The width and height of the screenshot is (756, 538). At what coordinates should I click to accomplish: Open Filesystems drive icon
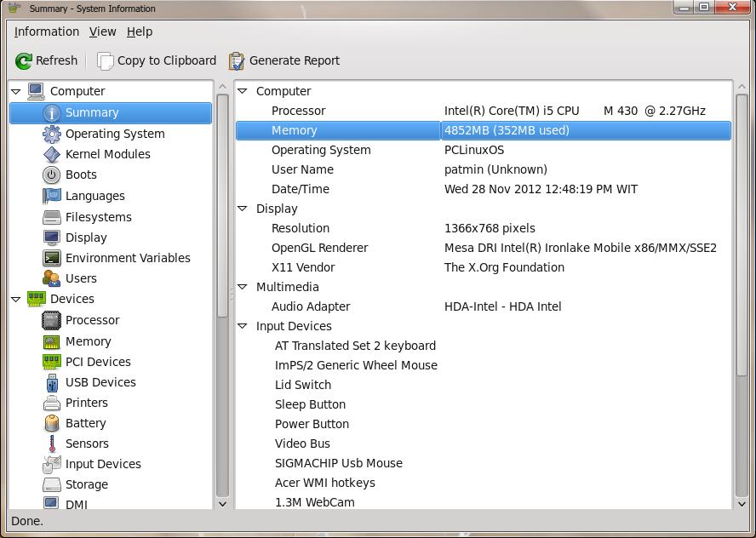coord(52,217)
